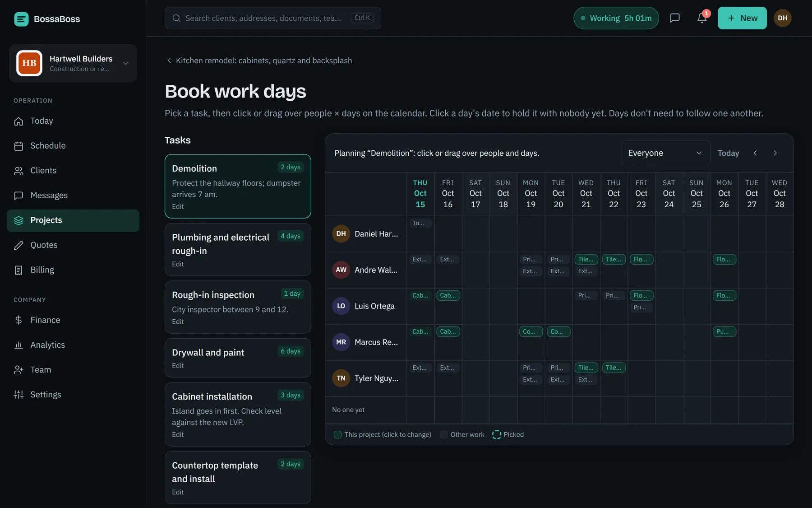Edit the Countertop template and install task
The height and width of the screenshot is (508, 812).
point(178,492)
